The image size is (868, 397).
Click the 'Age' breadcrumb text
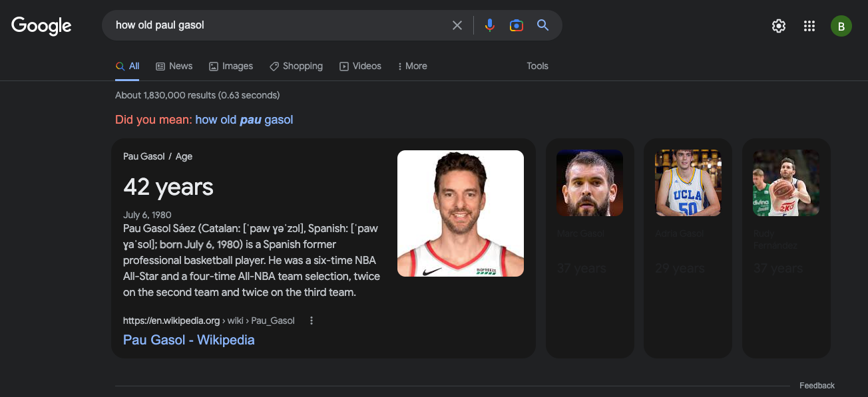[x=184, y=156]
